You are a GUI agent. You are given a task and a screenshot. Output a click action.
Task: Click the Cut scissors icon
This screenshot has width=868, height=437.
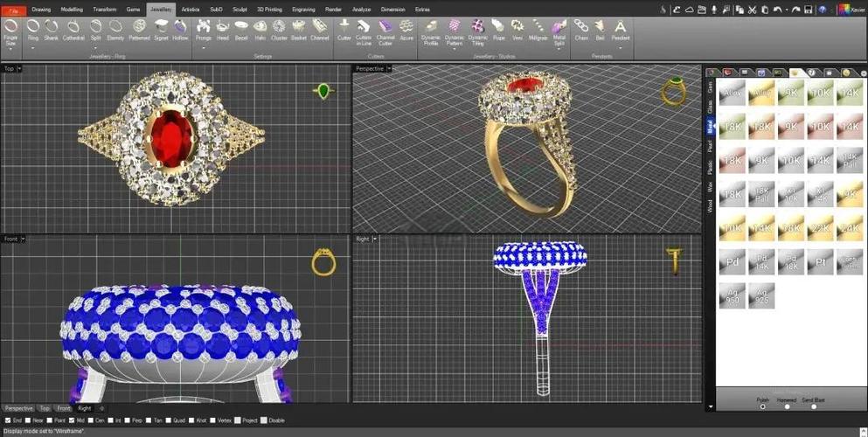[x=752, y=10]
